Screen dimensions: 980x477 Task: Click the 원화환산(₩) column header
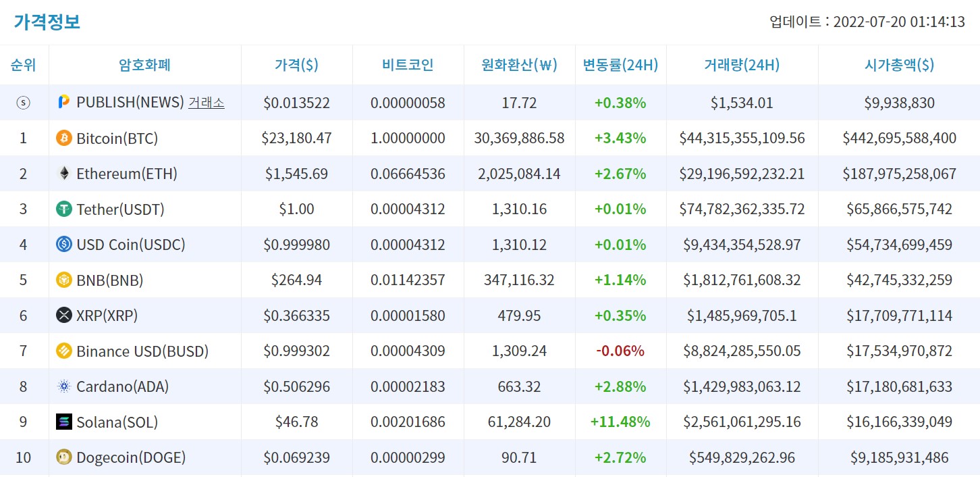coord(519,65)
